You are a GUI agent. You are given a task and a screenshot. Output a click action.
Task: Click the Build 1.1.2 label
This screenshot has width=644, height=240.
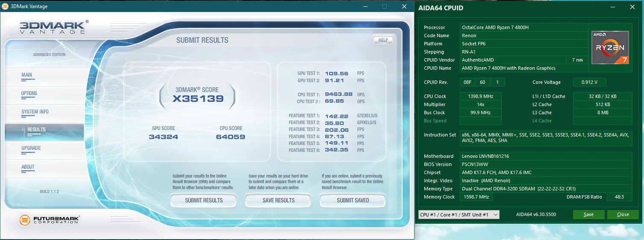[49, 192]
